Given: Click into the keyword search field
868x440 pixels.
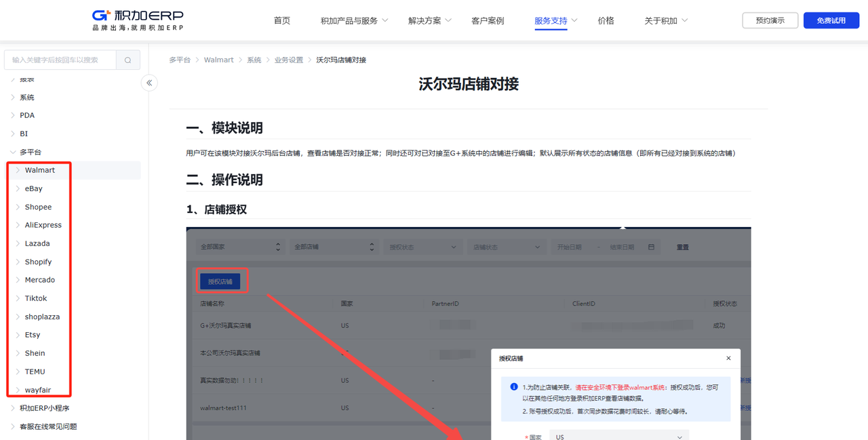Looking at the screenshot, I should (60, 60).
